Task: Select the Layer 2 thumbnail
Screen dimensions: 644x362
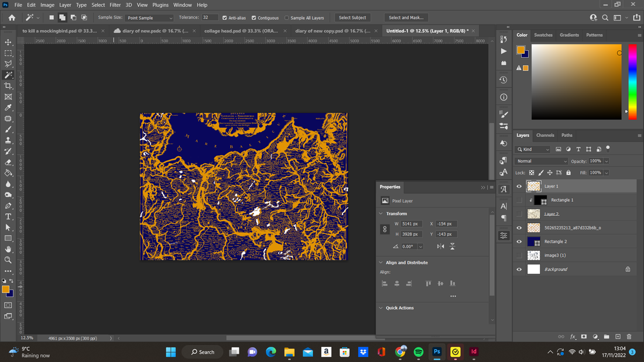Action: 533,214
